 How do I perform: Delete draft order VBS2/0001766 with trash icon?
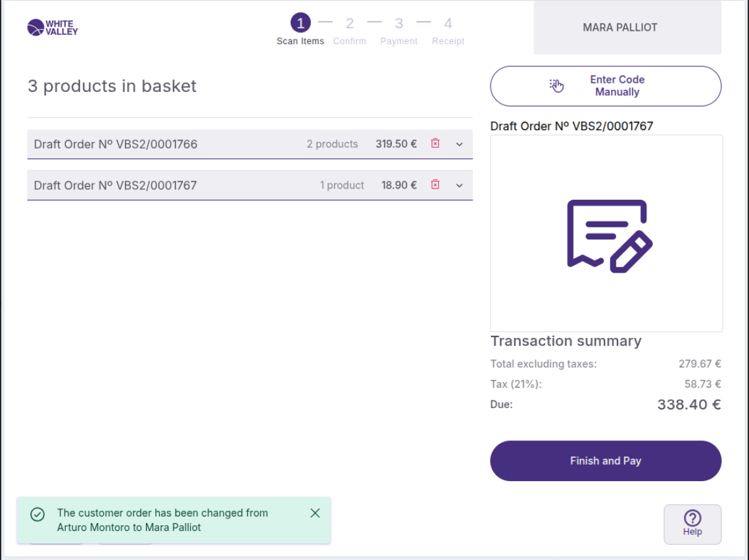pyautogui.click(x=435, y=144)
